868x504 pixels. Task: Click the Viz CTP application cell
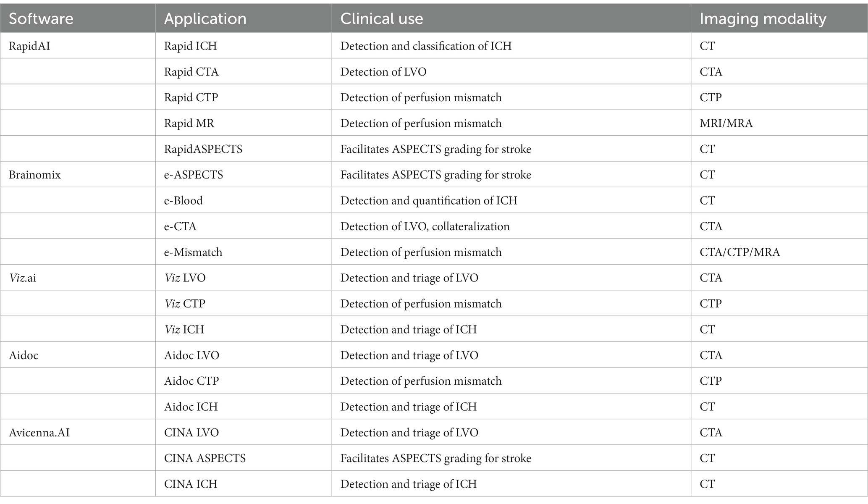click(244, 303)
